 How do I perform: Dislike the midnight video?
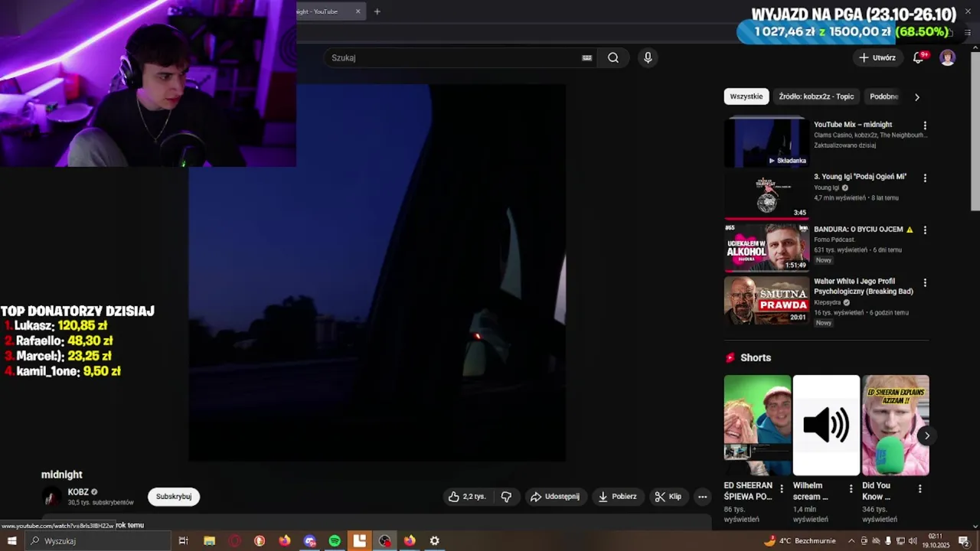pos(506,497)
